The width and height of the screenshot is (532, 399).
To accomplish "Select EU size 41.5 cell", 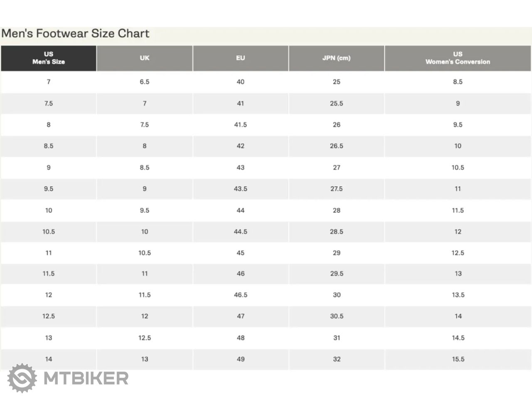I will click(241, 125).
